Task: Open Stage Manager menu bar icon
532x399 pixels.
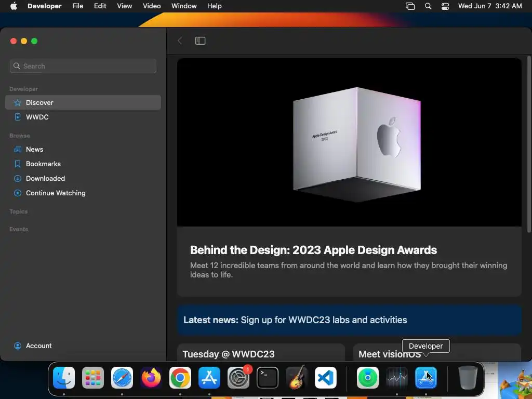Action: pyautogui.click(x=410, y=6)
